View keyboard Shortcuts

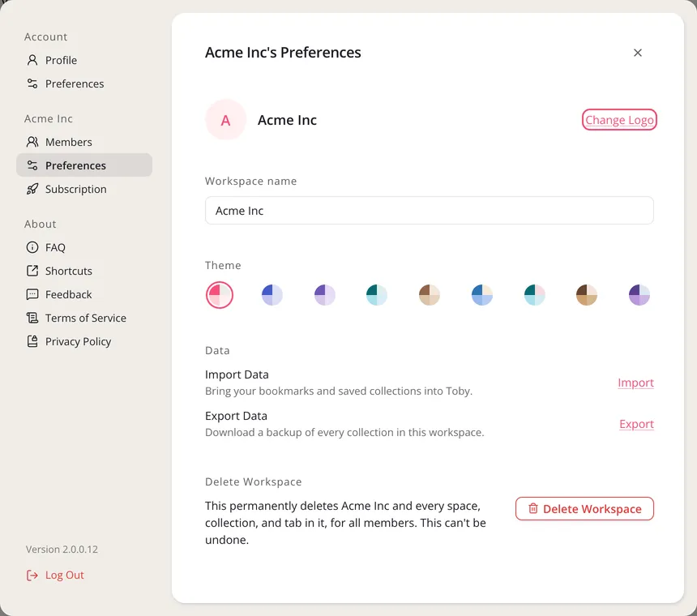tap(84, 271)
